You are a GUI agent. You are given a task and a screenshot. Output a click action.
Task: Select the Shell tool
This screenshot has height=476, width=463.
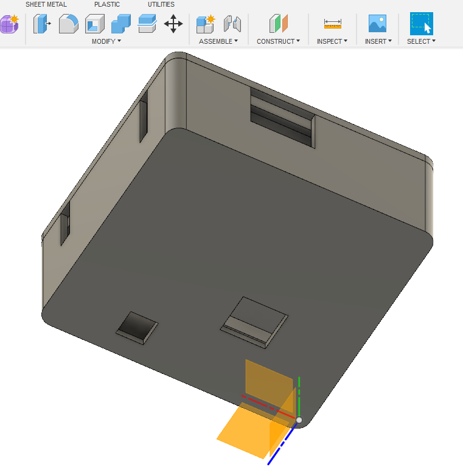click(x=95, y=24)
